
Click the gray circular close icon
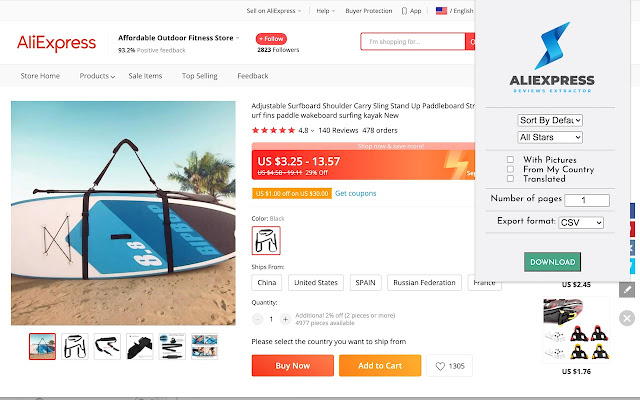627,318
